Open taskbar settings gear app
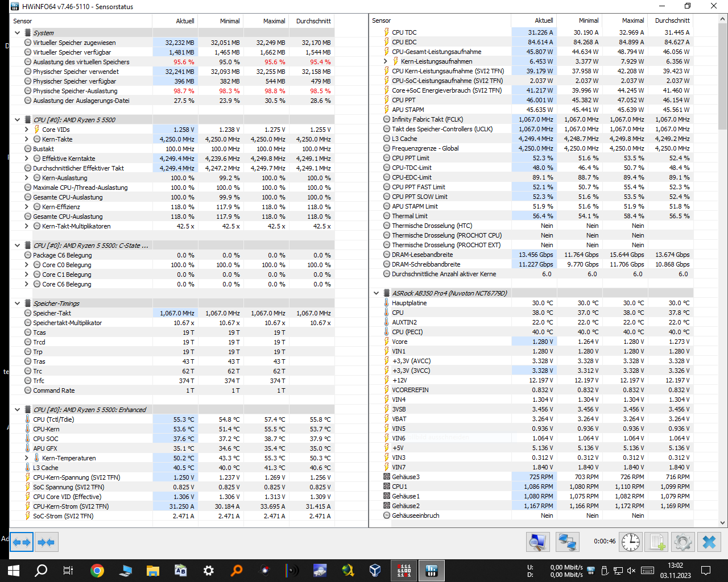Screen dimensions: 728x582 208,571
